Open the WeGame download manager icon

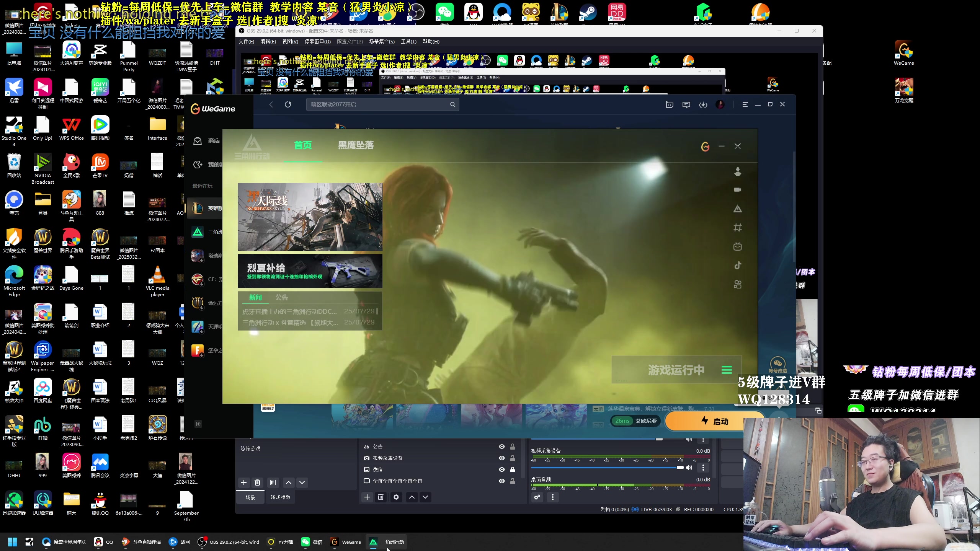click(703, 104)
